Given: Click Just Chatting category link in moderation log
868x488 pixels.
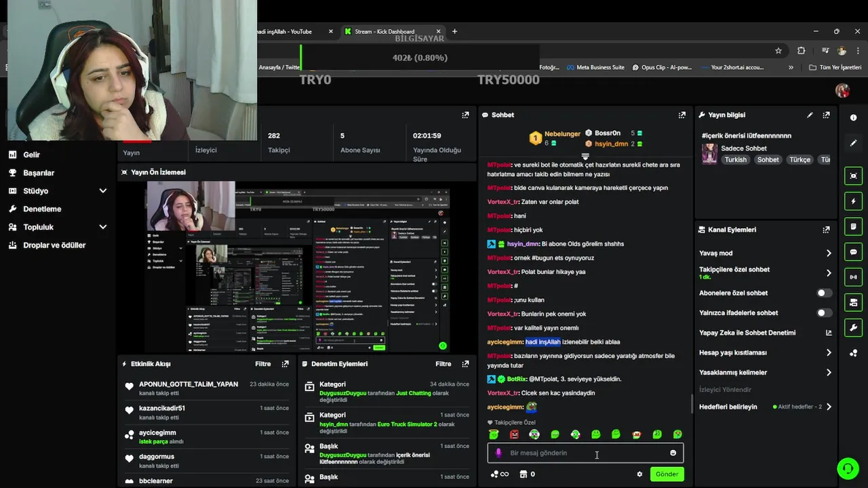Looking at the screenshot, I should point(414,393).
